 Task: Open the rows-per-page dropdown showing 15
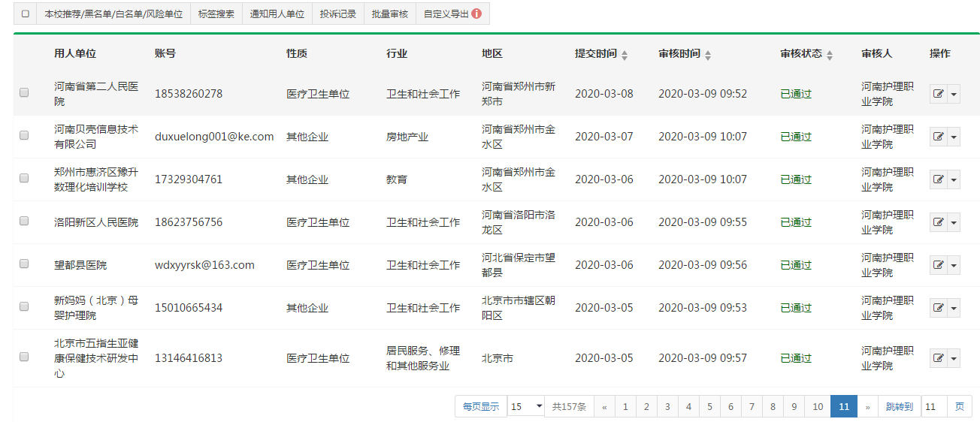pyautogui.click(x=526, y=406)
